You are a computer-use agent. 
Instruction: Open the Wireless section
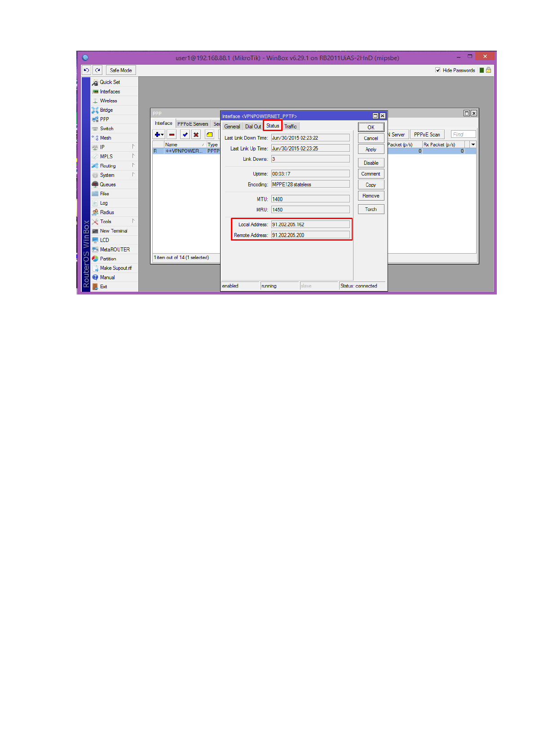point(108,101)
